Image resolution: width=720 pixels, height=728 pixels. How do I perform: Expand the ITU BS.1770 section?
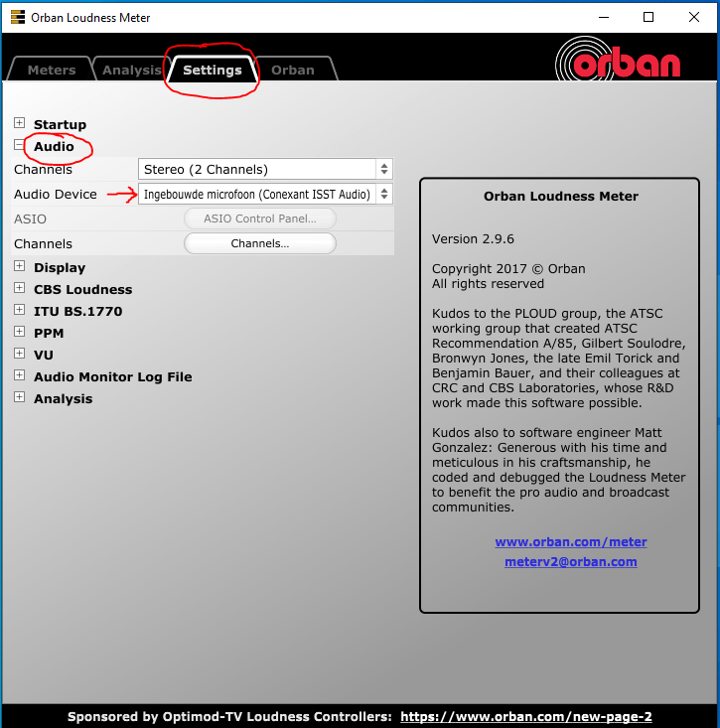[19, 310]
